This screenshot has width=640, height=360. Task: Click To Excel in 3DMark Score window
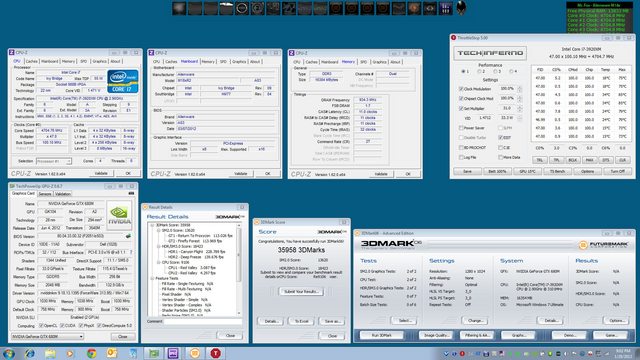pyautogui.click(x=301, y=321)
